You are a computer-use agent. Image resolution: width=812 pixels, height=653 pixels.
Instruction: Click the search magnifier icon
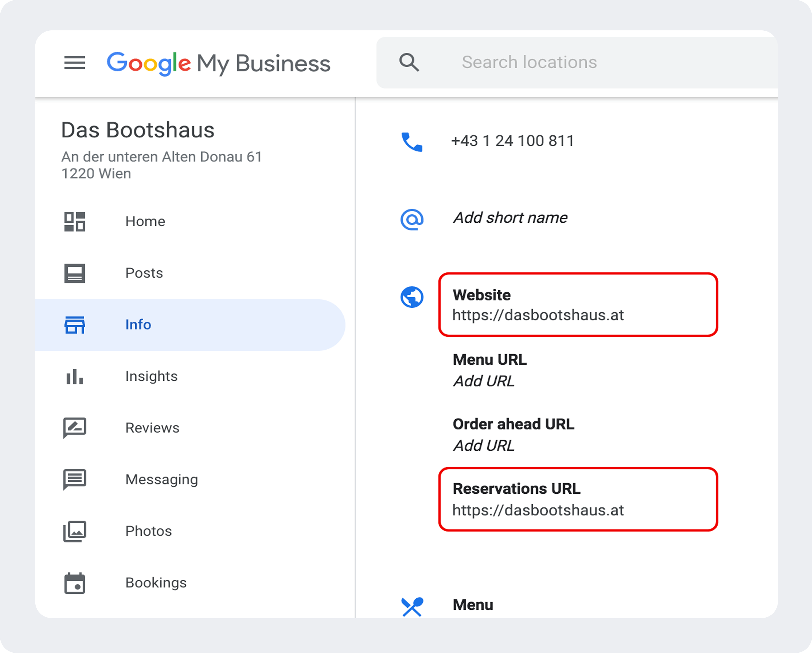pyautogui.click(x=409, y=62)
